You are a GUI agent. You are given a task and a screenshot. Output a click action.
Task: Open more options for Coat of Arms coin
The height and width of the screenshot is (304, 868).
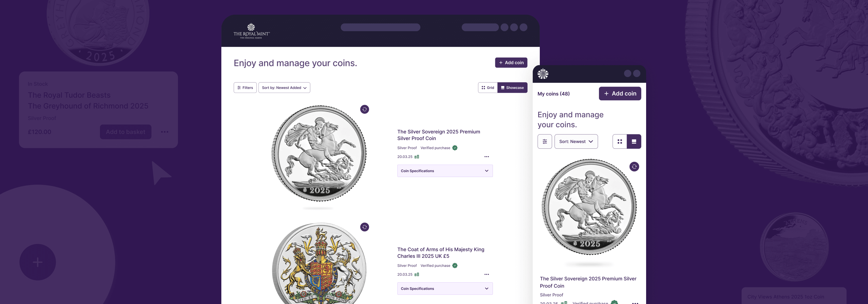[487, 274]
